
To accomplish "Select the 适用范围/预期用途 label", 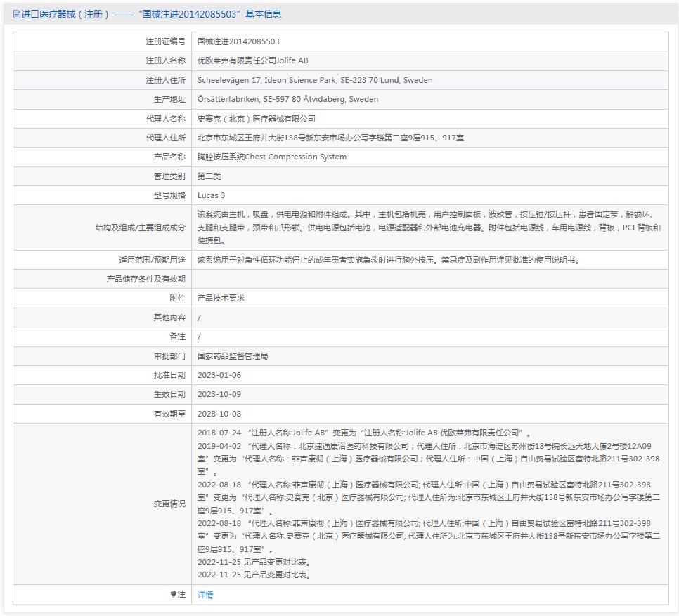I will click(x=152, y=260).
